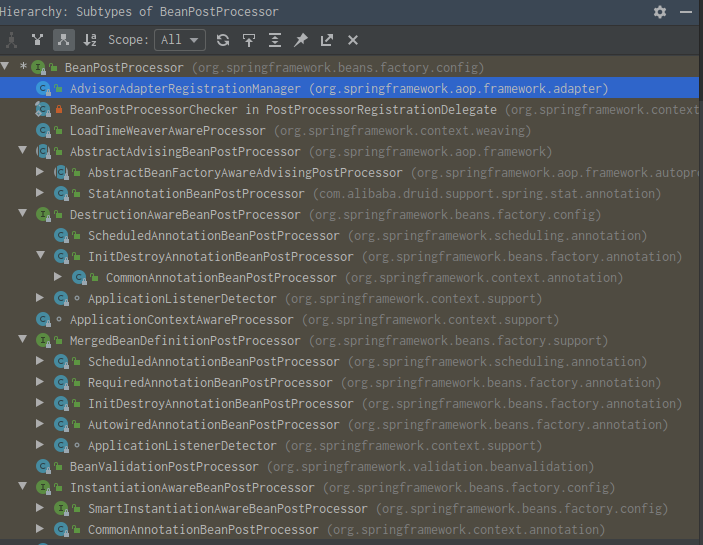The image size is (703, 545).
Task: Toggle the subtypes hierarchy view button
Action: coord(62,40)
